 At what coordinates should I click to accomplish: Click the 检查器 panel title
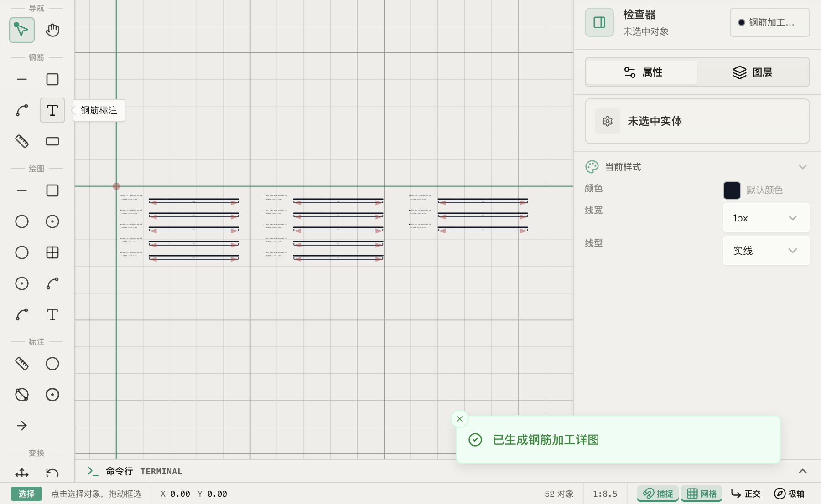[639, 15]
